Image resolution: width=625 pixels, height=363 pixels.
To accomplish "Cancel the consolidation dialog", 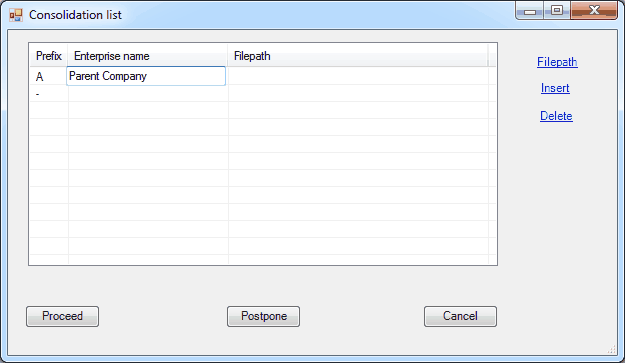I will coord(460,316).
